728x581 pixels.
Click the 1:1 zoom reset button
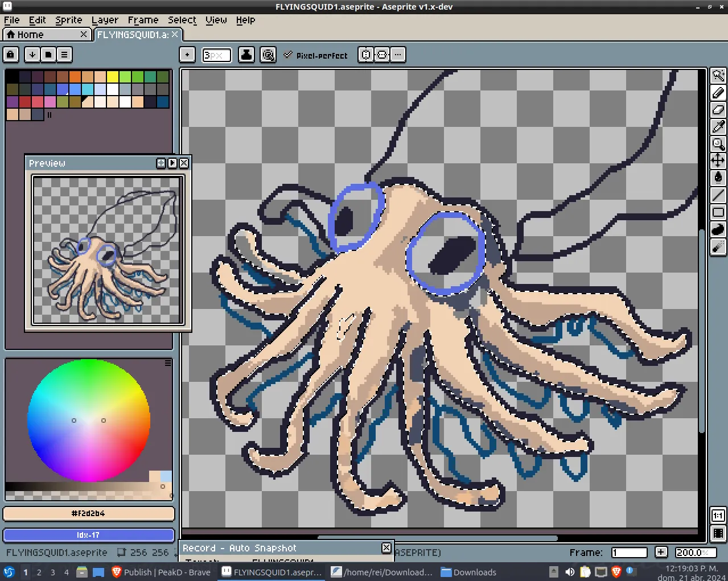click(718, 516)
